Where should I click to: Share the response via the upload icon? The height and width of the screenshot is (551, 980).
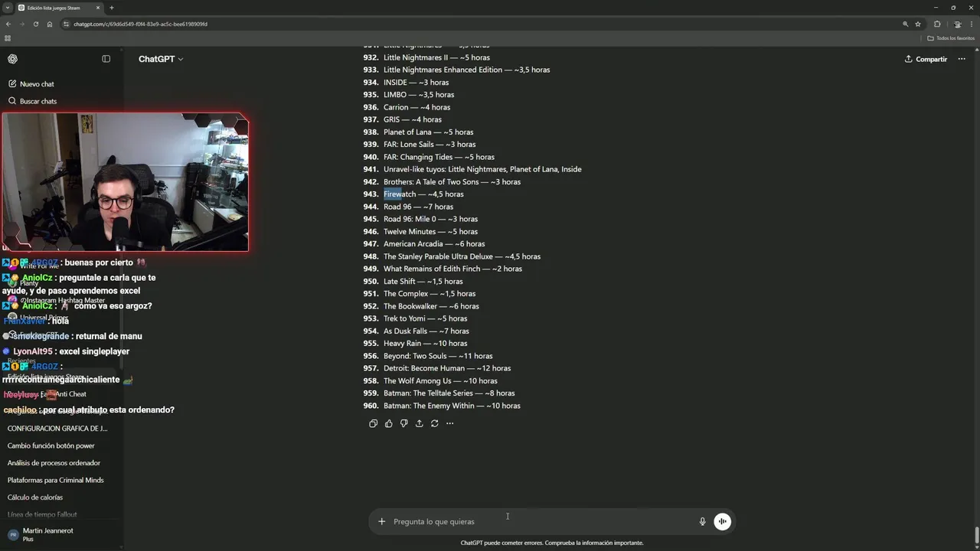coord(419,423)
